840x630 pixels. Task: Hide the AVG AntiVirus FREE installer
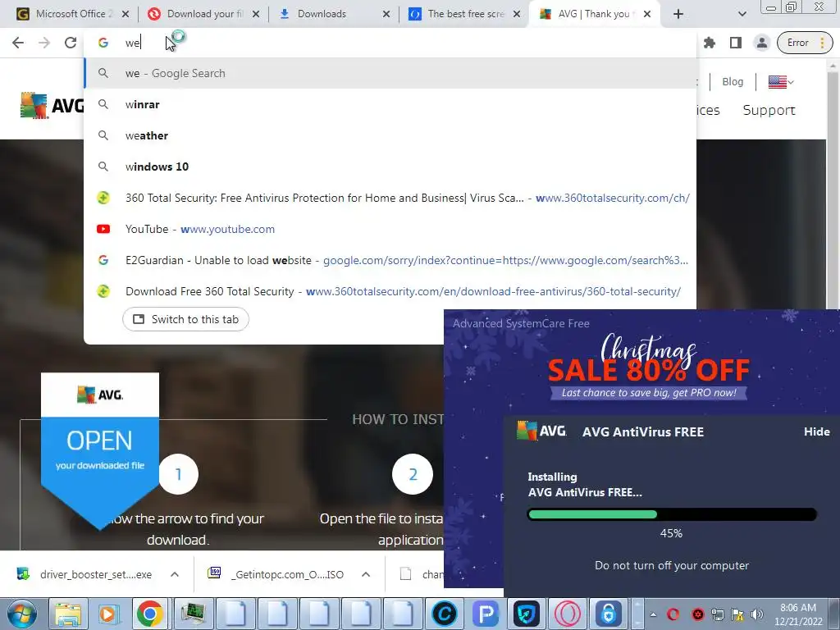(816, 431)
